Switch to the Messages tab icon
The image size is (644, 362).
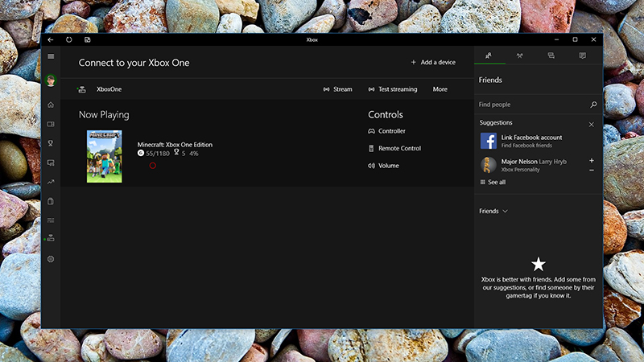551,56
